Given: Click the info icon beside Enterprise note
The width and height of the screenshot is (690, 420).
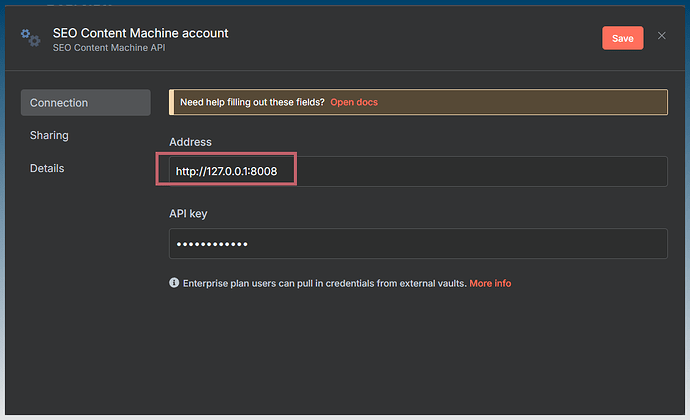Looking at the screenshot, I should (174, 283).
